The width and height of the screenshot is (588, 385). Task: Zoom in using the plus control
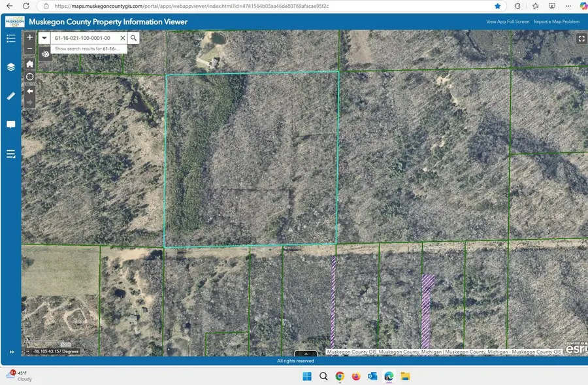pyautogui.click(x=29, y=37)
